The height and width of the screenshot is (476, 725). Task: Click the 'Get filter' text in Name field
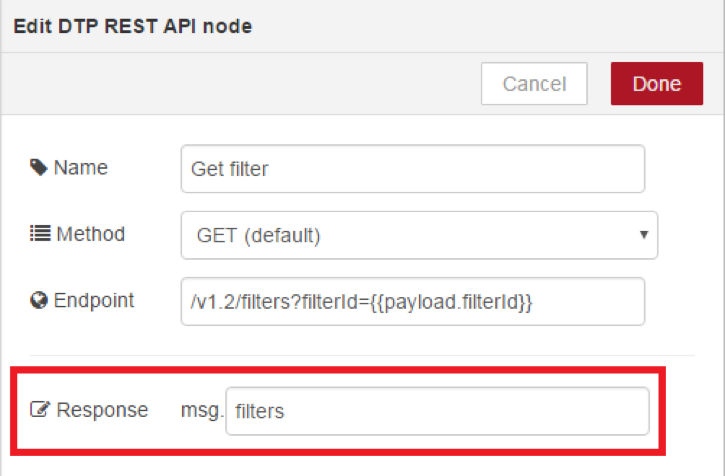pyautogui.click(x=229, y=169)
